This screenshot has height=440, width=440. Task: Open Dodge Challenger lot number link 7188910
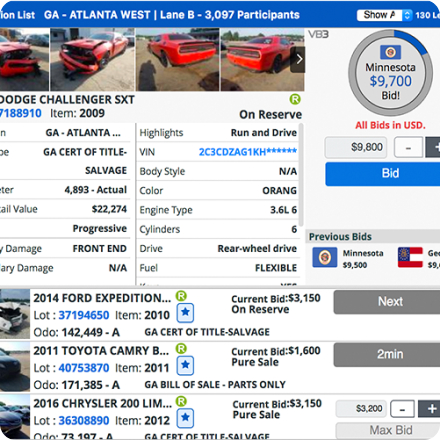point(21,113)
